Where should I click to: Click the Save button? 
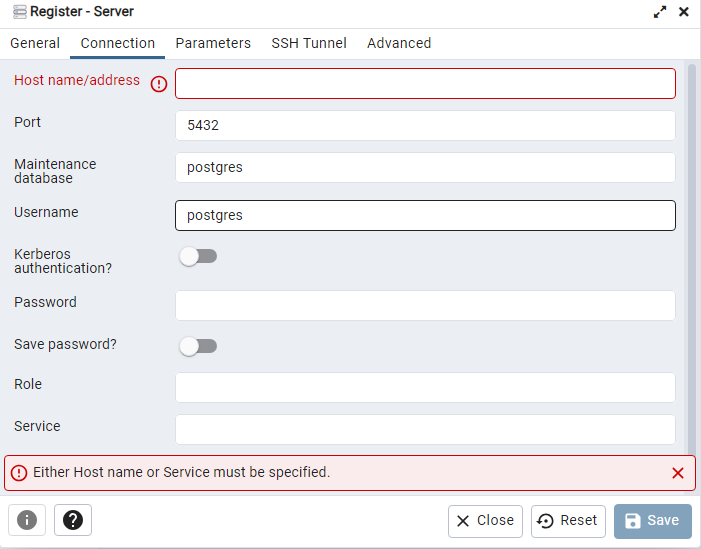[653, 521]
